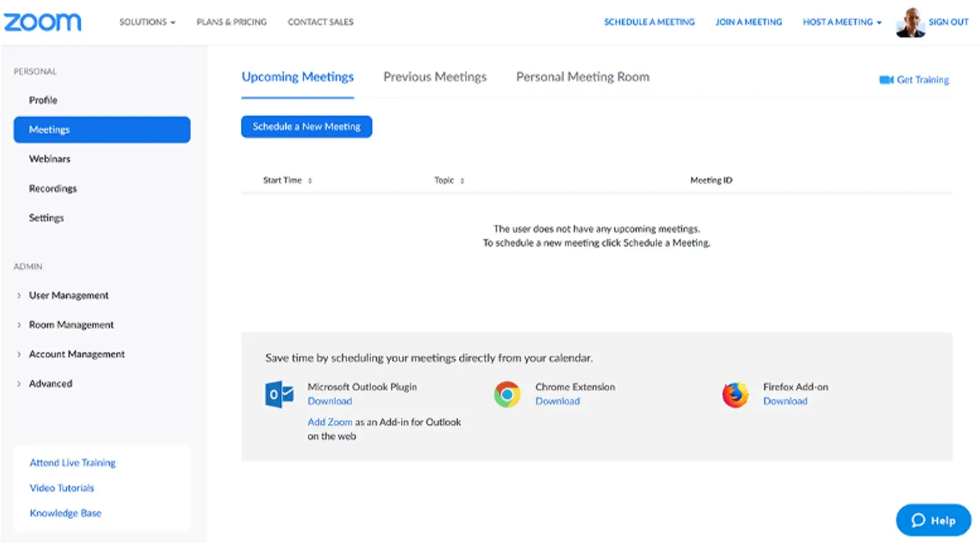Open the Host a Meeting dropdown

coord(842,22)
